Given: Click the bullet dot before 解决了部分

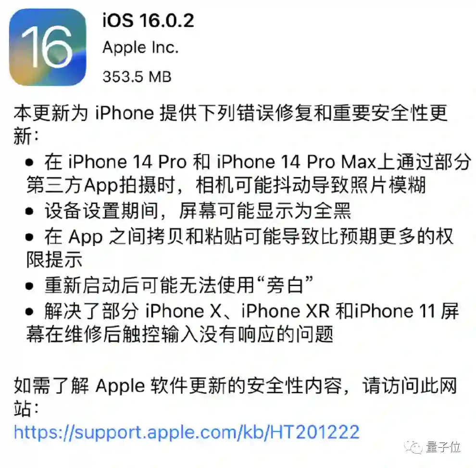Looking at the screenshot, I should (29, 311).
